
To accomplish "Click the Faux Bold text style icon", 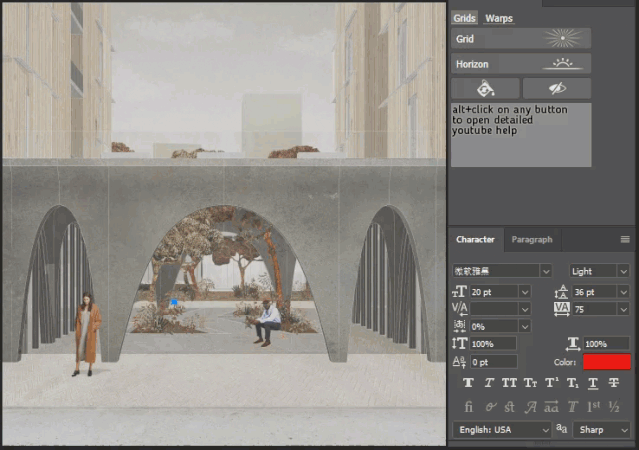I will (x=467, y=383).
